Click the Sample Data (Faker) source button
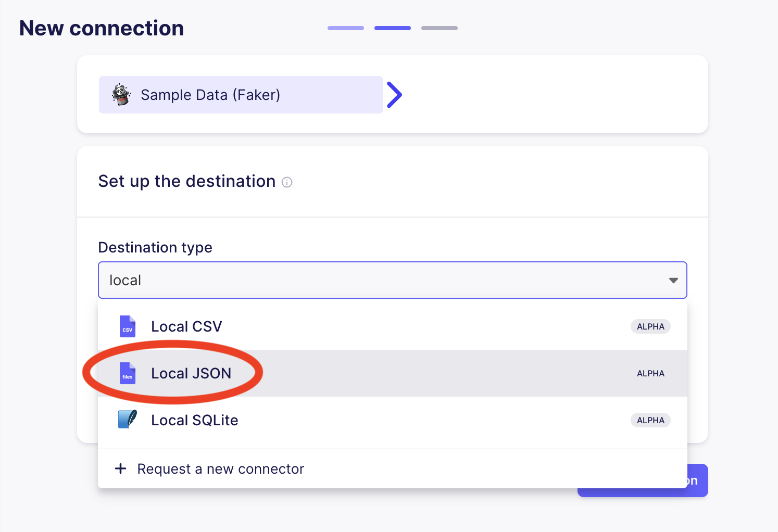Viewport: 778px width, 532px height. pyautogui.click(x=241, y=95)
